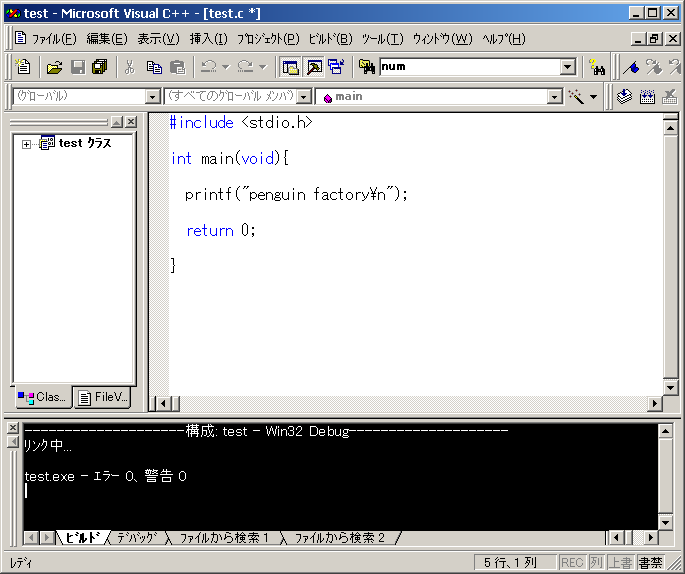Switch to ClassView tab

coord(43,397)
